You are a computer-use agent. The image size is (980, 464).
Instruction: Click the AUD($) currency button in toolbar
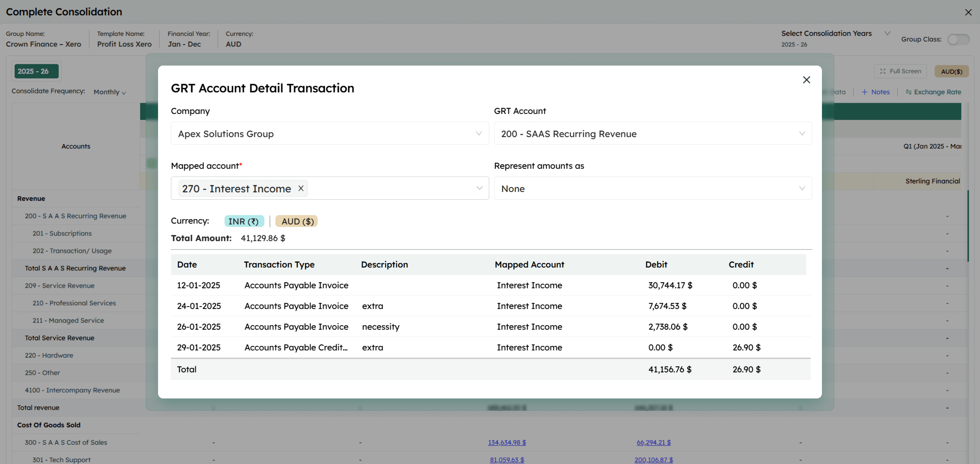tap(952, 71)
